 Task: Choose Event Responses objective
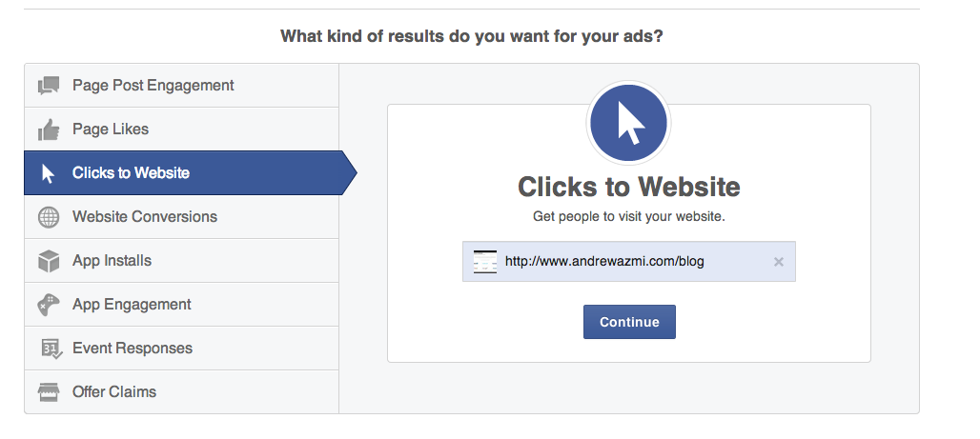(x=133, y=349)
